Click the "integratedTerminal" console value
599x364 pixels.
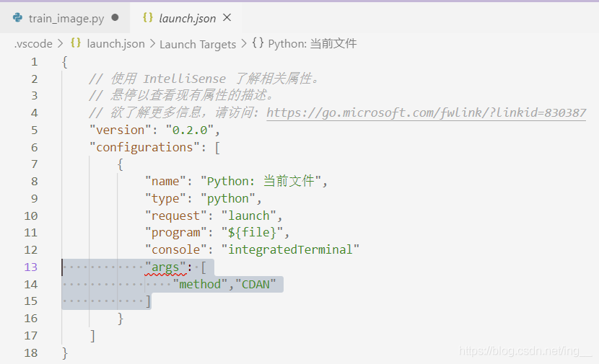(291, 250)
